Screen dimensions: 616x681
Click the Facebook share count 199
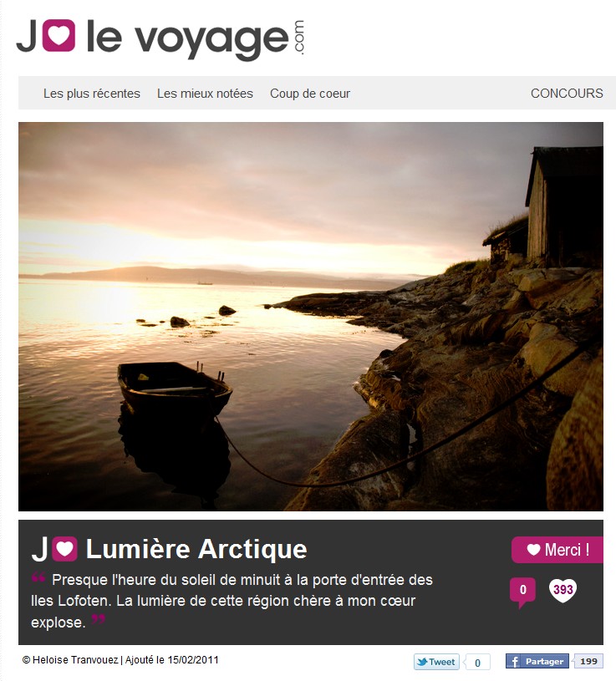588,662
